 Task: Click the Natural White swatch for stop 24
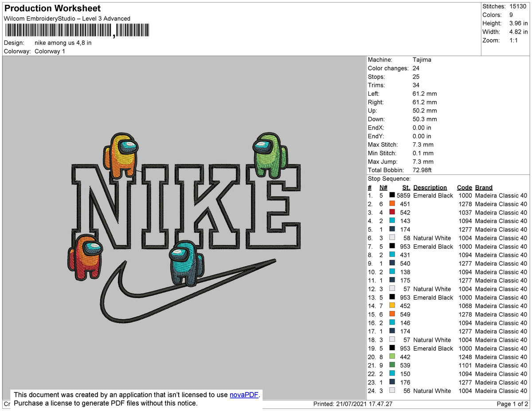coord(392,391)
